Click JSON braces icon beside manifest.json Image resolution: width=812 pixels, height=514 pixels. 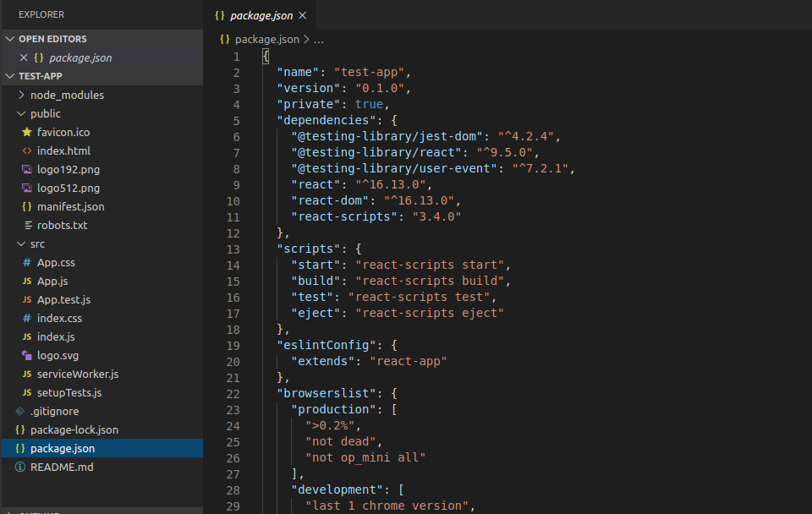coord(27,206)
